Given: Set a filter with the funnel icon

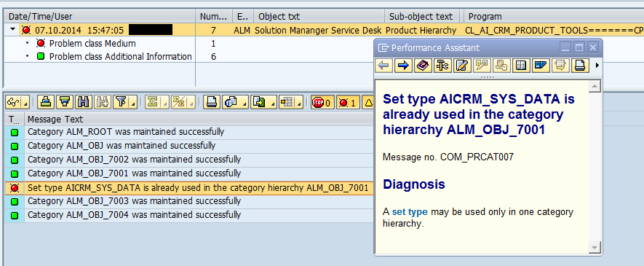Looking at the screenshot, I should point(120,101).
